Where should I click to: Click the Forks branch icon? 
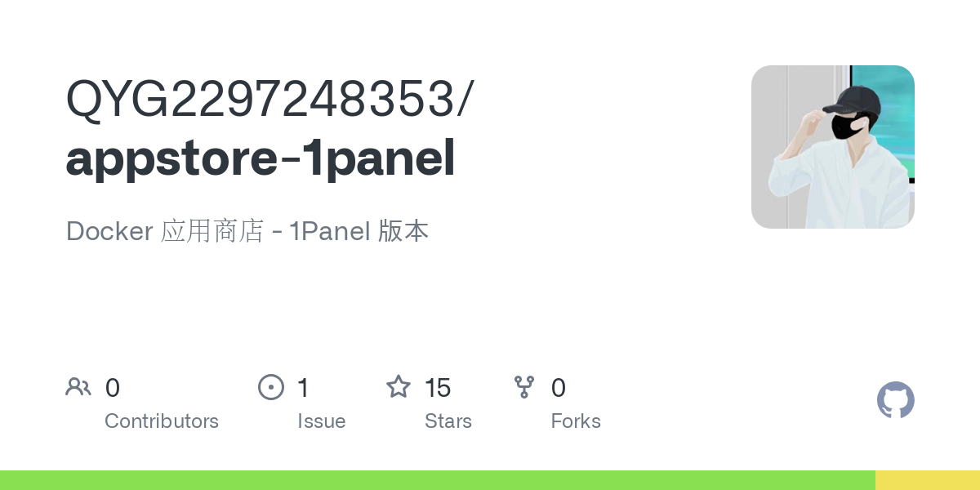[x=524, y=387]
